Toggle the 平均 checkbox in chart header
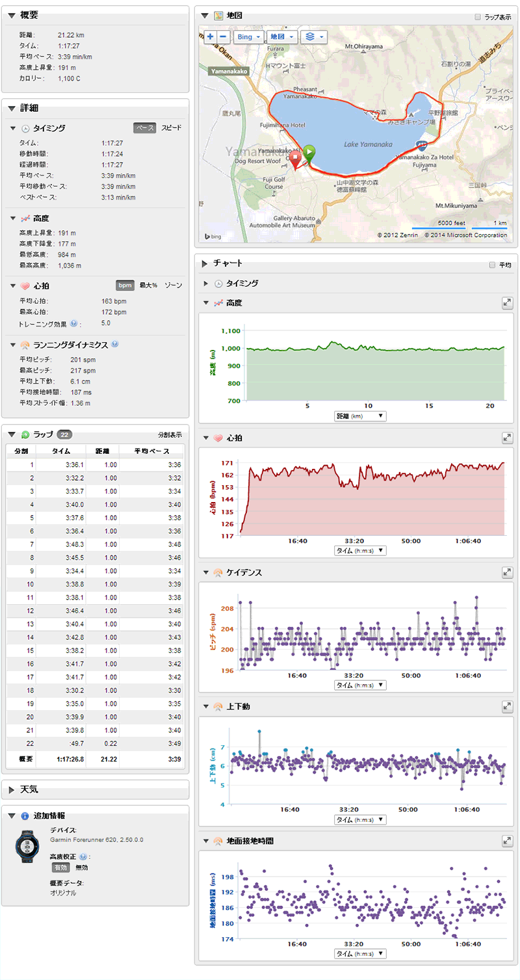 pyautogui.click(x=492, y=265)
